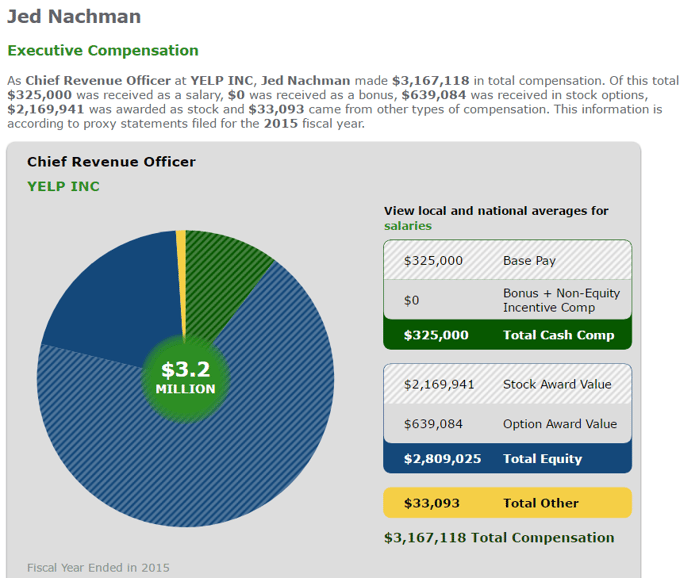Image resolution: width=695 pixels, height=578 pixels.
Task: Click the 'YELP INC' green company name
Action: click(63, 186)
